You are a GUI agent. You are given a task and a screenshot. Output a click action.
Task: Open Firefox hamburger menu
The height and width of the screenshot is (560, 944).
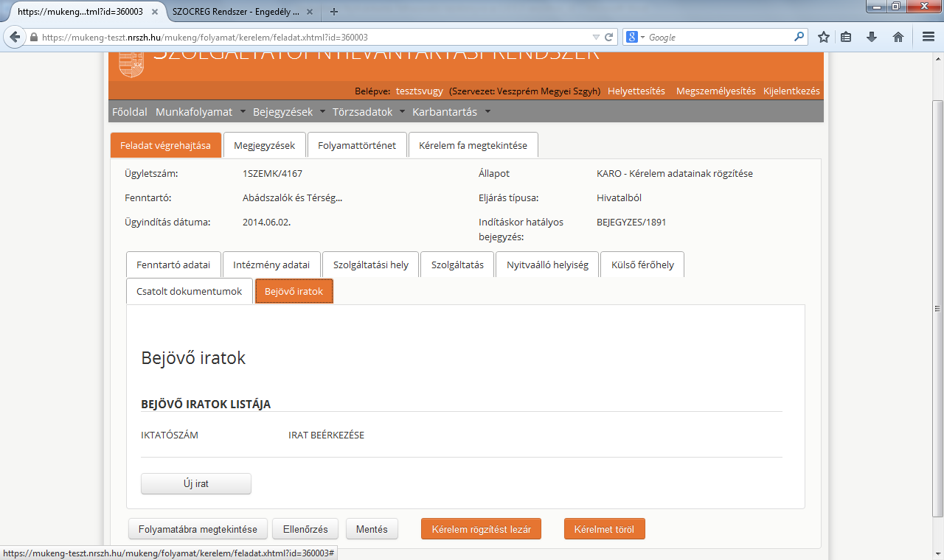point(929,37)
